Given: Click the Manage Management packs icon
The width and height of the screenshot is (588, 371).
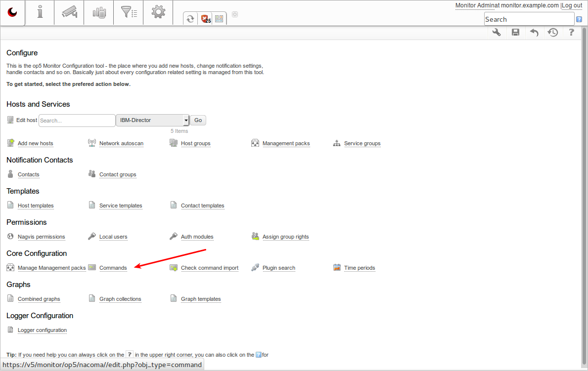Looking at the screenshot, I should click(x=10, y=268).
